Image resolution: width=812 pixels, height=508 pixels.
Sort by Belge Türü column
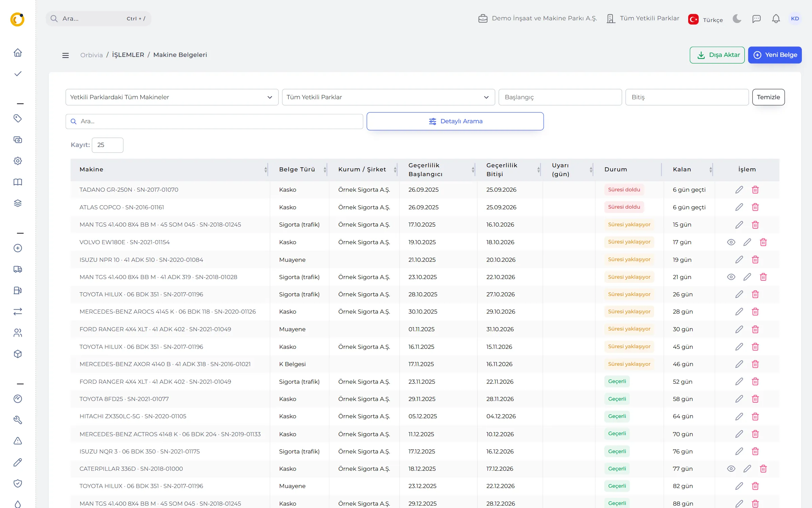click(x=299, y=169)
